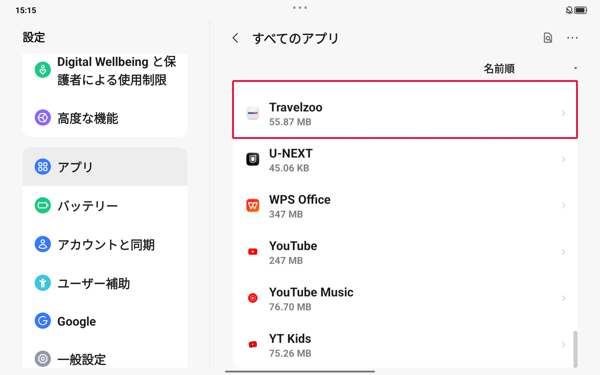Open the three-dot more options menu
The image size is (600, 375).
pyautogui.click(x=572, y=38)
